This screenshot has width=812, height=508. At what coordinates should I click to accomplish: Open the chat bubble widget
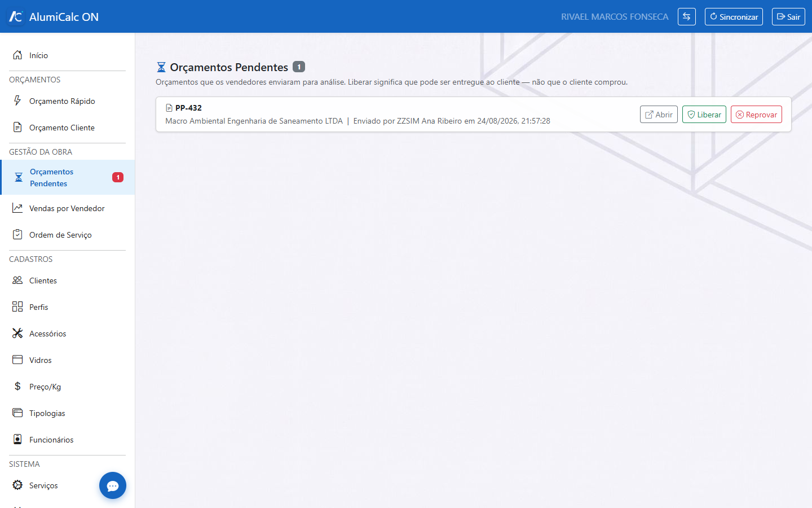tap(113, 485)
